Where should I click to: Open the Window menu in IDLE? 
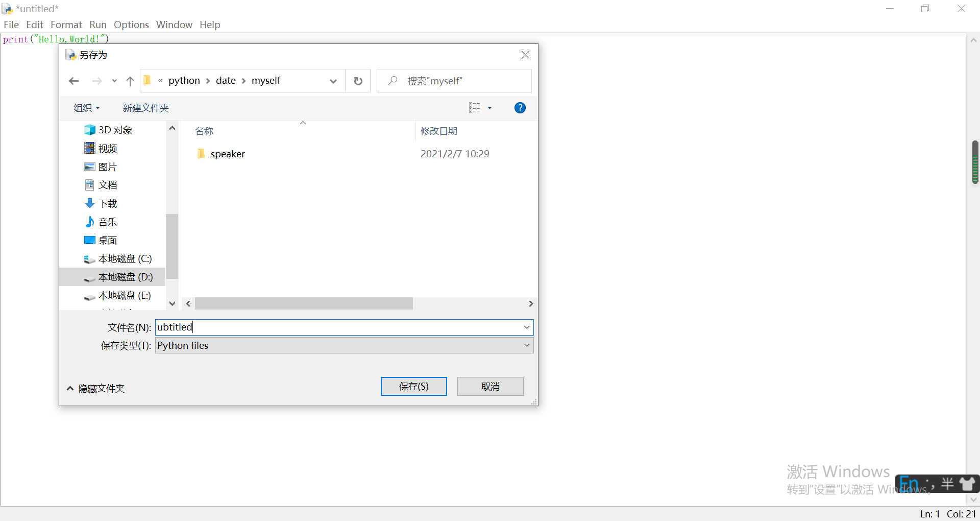pyautogui.click(x=174, y=25)
